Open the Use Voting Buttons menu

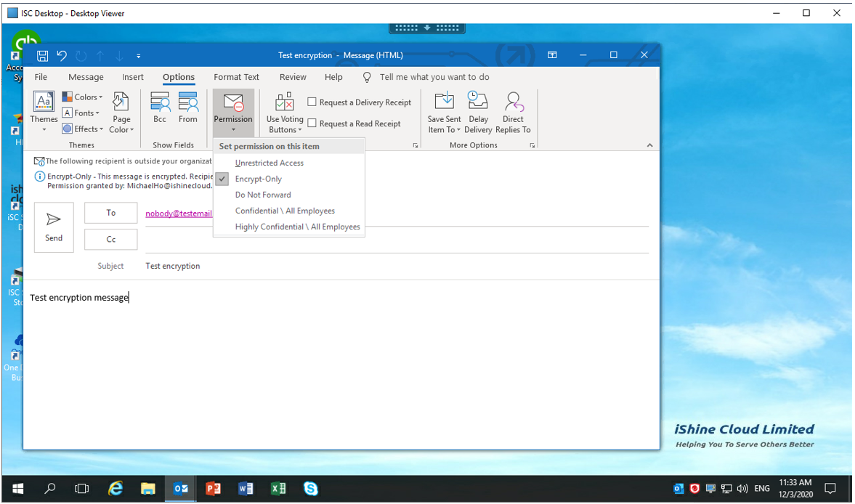point(285,113)
